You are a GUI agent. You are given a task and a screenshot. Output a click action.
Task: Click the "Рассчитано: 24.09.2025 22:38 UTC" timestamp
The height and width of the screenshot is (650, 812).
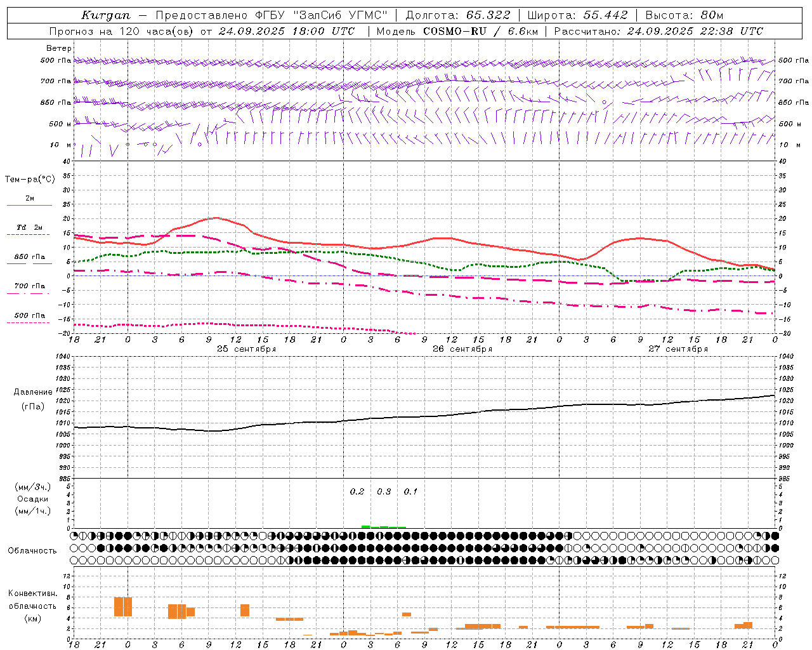pyautogui.click(x=658, y=31)
